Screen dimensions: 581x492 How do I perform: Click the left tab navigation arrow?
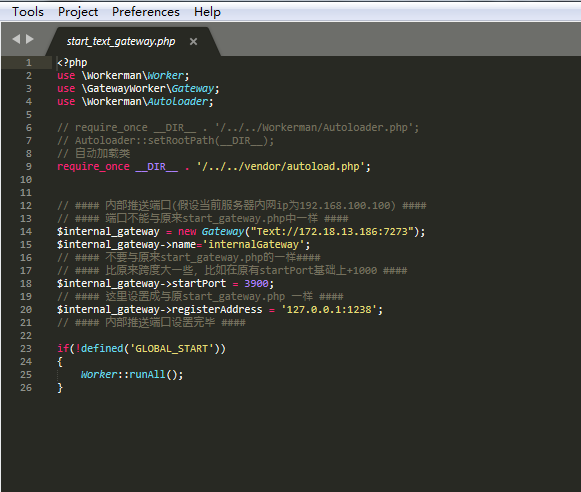click(x=16, y=39)
